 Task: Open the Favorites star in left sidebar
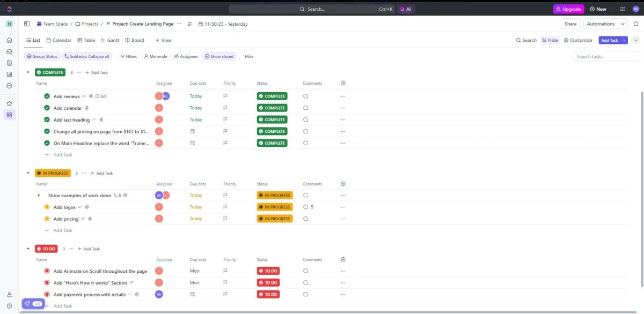coord(9,103)
